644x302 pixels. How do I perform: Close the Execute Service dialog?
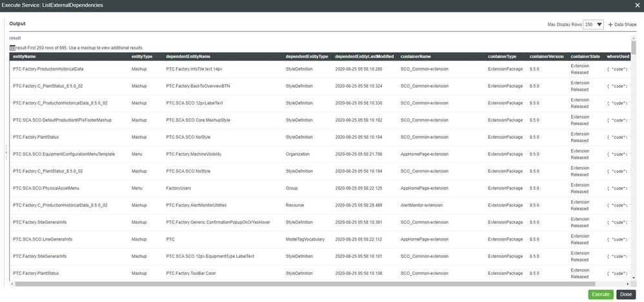click(x=638, y=5)
